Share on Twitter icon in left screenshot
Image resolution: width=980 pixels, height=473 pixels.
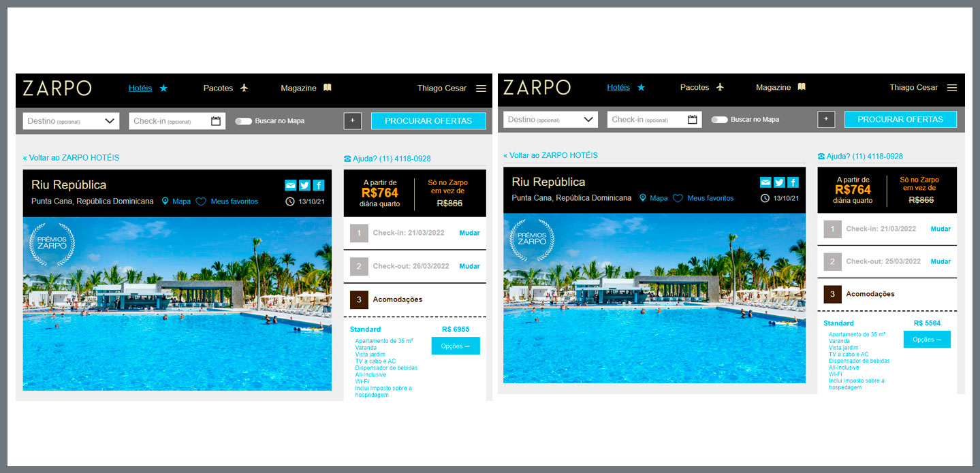pos(304,185)
